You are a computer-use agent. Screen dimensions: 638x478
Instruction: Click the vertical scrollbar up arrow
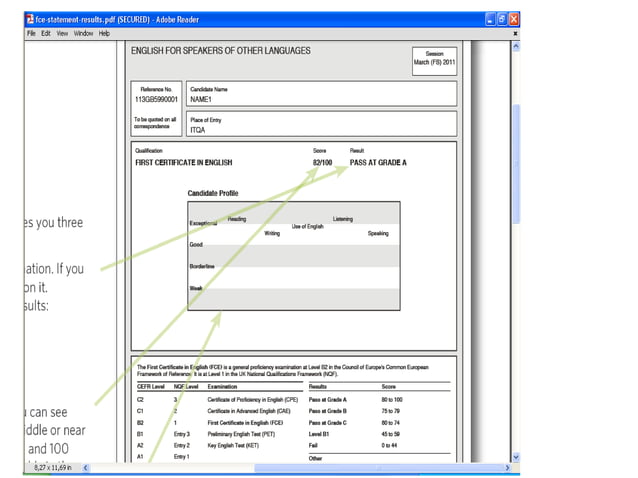(x=516, y=46)
